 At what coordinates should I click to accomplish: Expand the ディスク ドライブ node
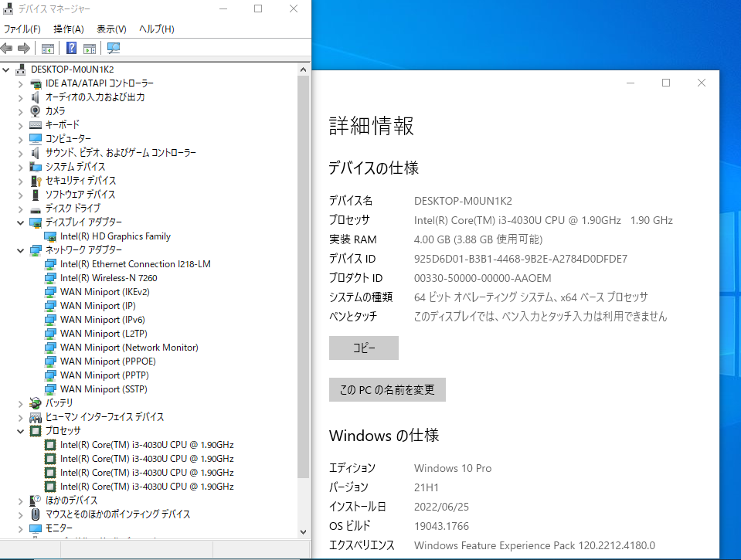point(20,209)
